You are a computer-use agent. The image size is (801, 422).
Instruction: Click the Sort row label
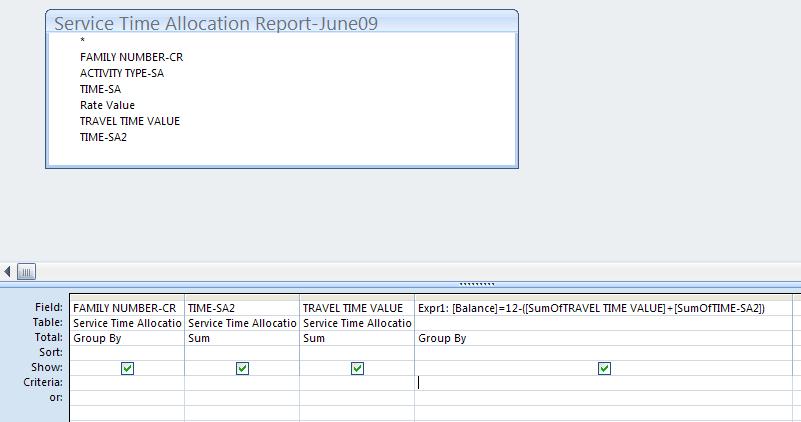click(51, 352)
